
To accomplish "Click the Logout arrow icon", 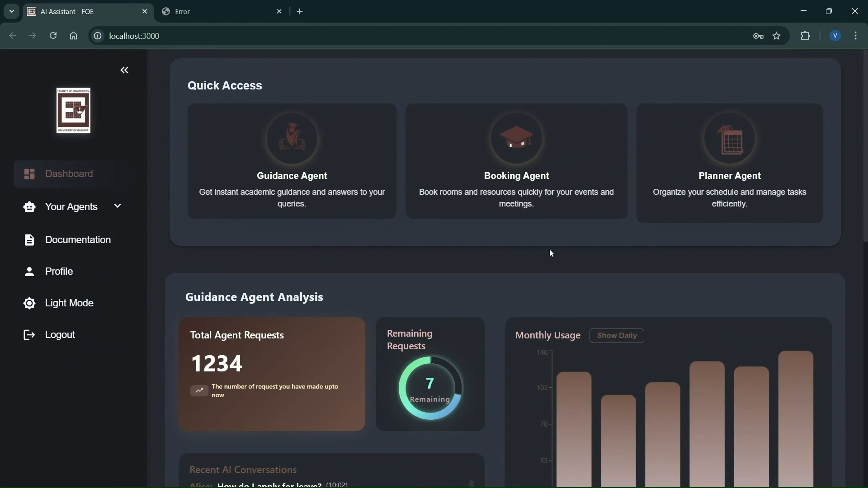I will coord(29,335).
